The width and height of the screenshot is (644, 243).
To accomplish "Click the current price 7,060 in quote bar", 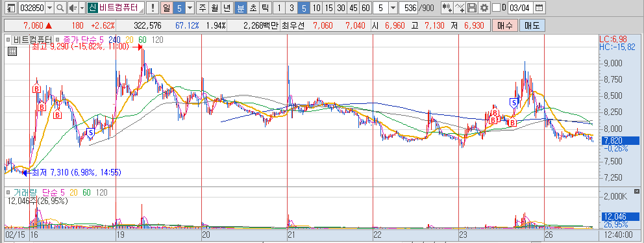I will [x=34, y=25].
